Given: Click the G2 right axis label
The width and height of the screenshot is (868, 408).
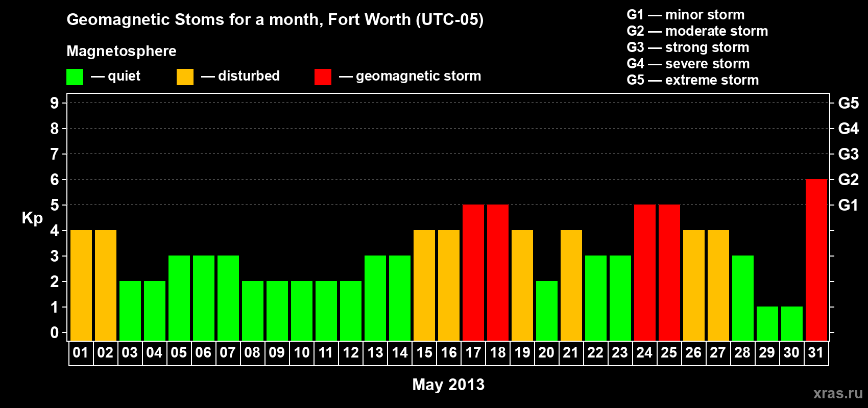Looking at the screenshot, I should 849,180.
